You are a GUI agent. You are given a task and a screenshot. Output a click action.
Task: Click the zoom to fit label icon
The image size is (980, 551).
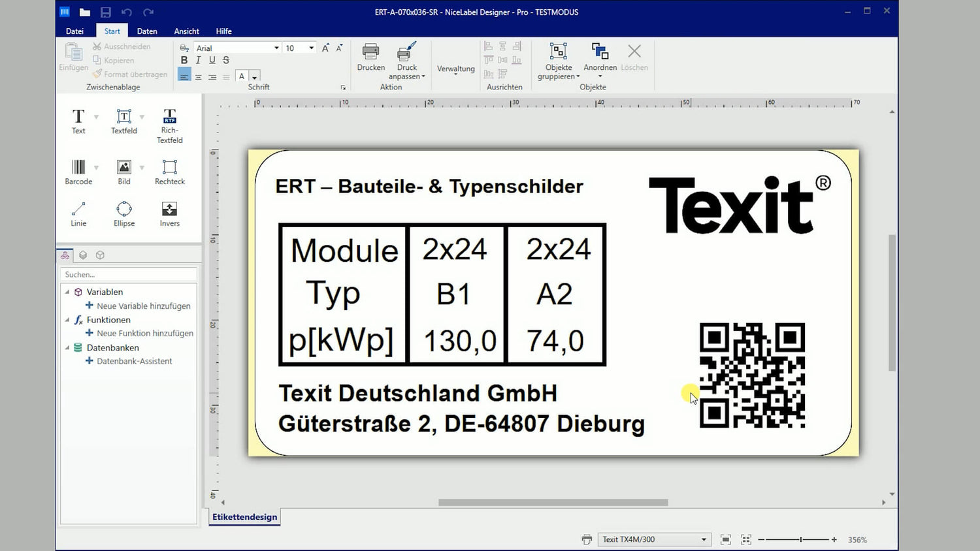tap(725, 539)
